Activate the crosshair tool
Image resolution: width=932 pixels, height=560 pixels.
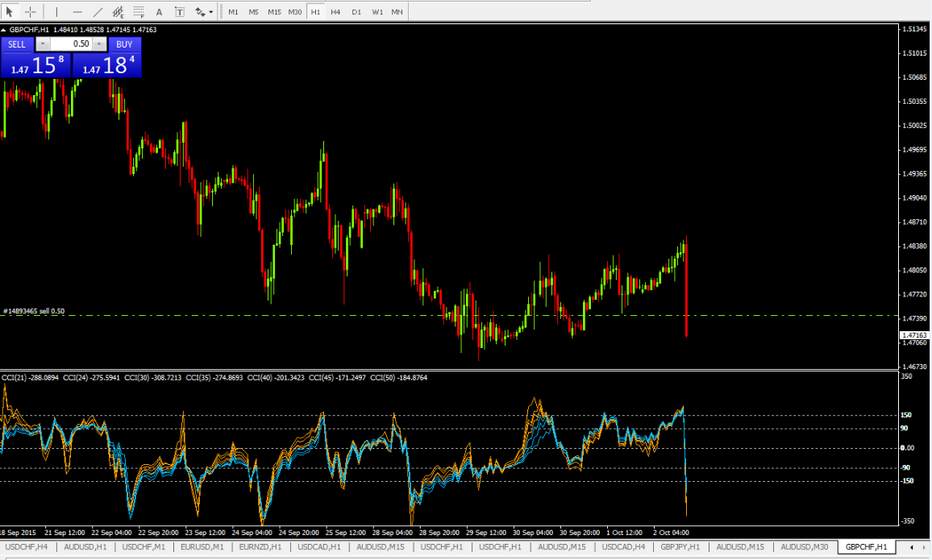pos(31,11)
